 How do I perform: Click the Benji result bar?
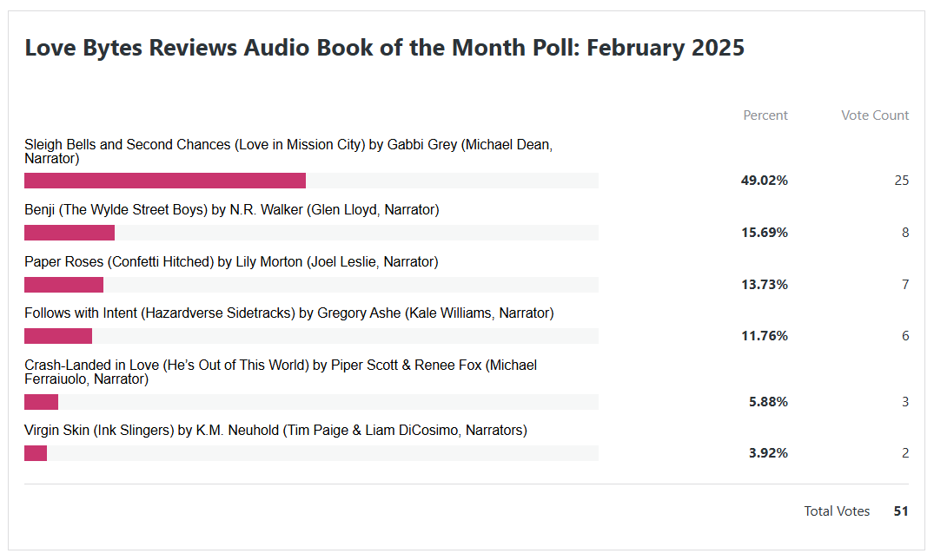pyautogui.click(x=70, y=233)
